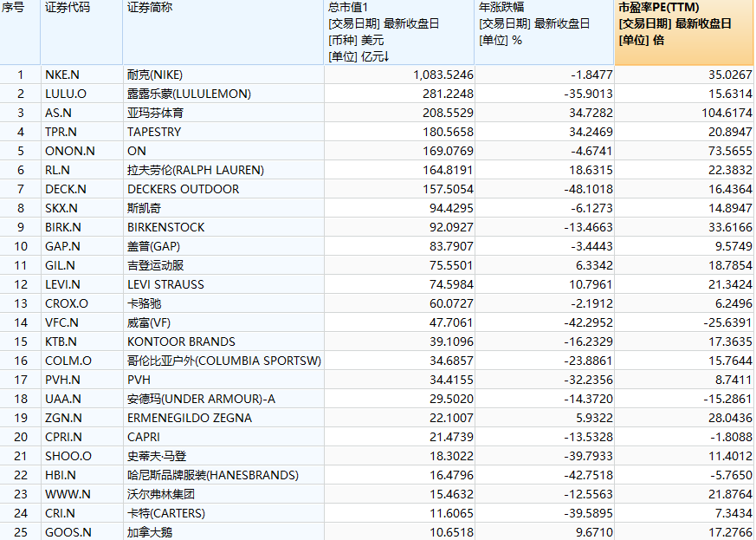Select the NKE.N ticker cell
Screen dimensions: 756x540
82,75
